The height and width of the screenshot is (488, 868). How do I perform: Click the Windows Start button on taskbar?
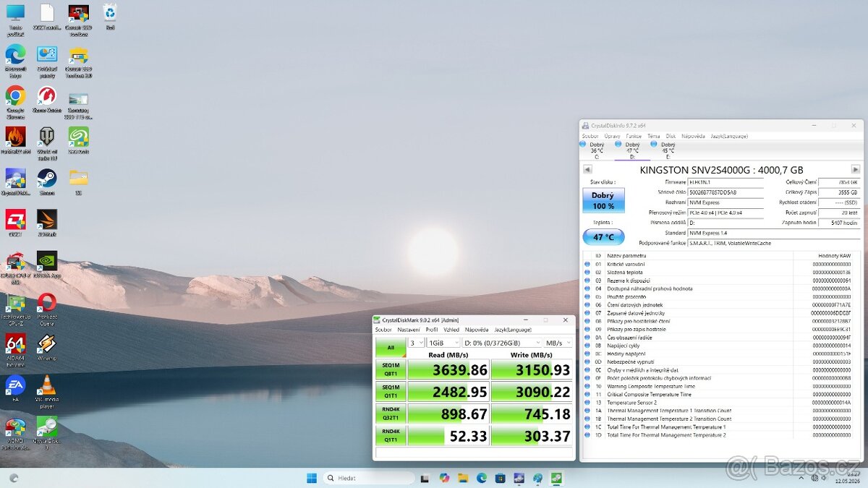click(311, 478)
